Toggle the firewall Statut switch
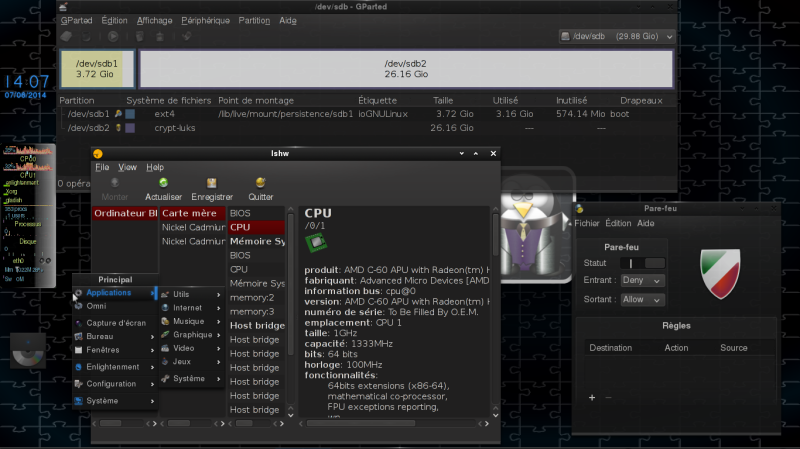The height and width of the screenshot is (449, 800). pos(641,263)
